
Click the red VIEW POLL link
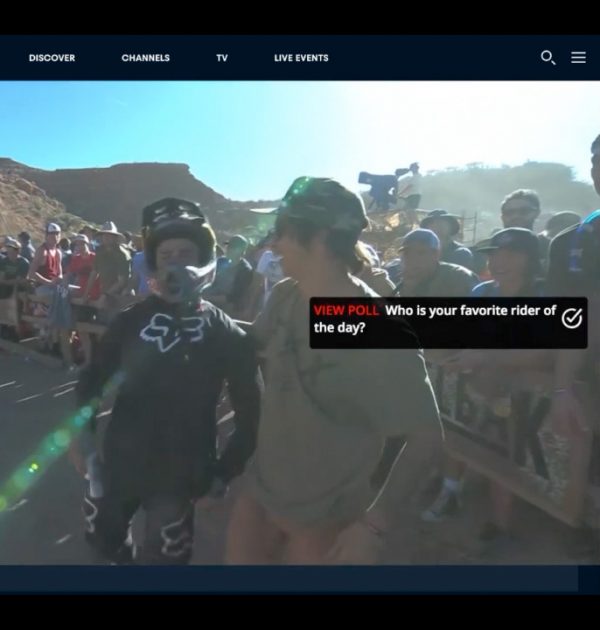coord(346,311)
